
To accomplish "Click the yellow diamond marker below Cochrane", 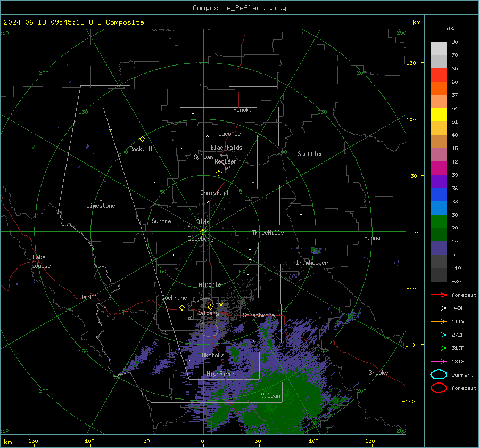I will click(182, 307).
